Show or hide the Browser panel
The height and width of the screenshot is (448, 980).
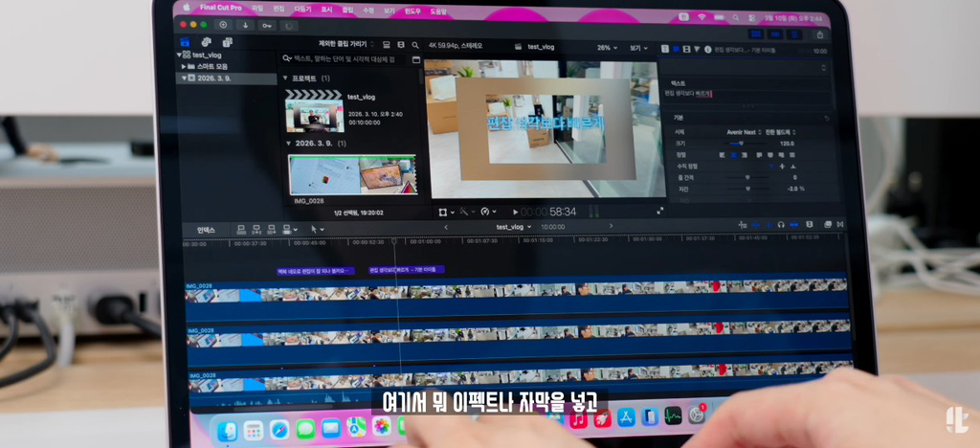point(756,34)
